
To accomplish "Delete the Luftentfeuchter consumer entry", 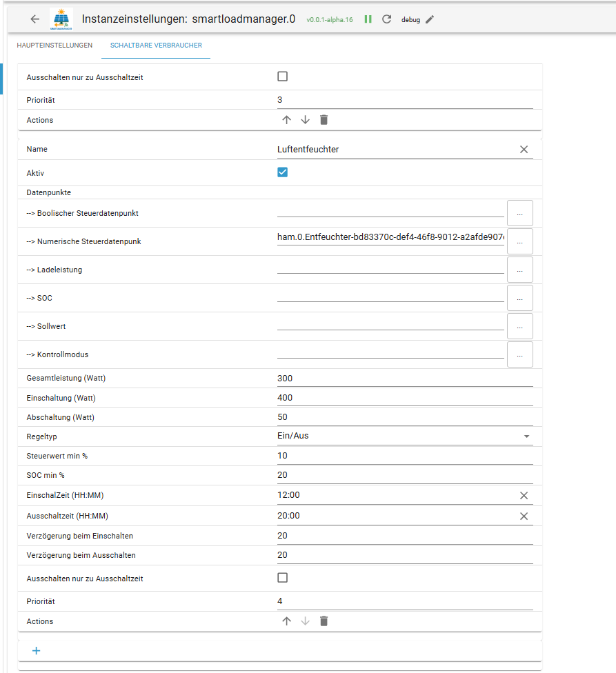I will point(324,621).
